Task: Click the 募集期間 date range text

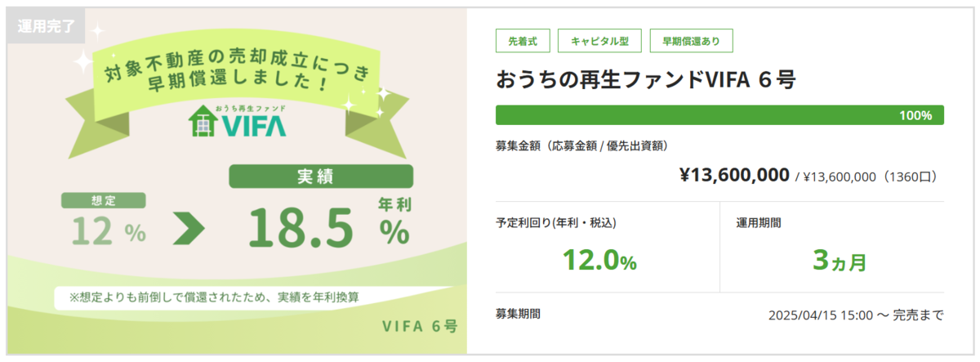Action: pyautogui.click(x=856, y=315)
